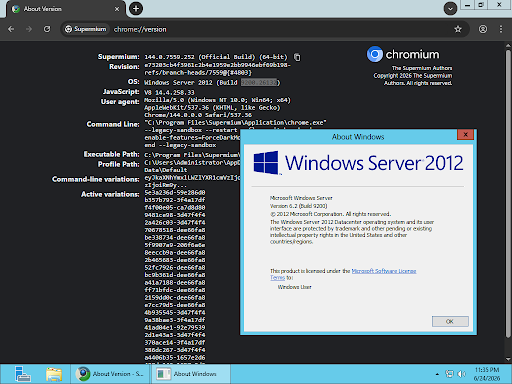
Task: Click the address bar URL chrome://version
Action: 140,29
